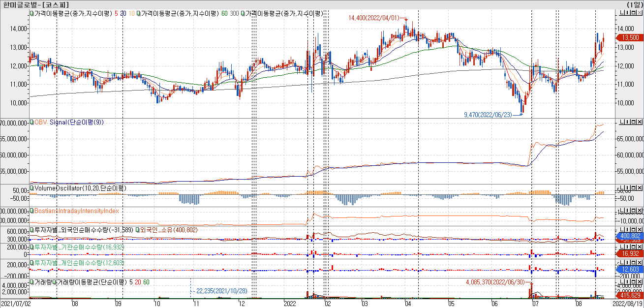Maximize the 거래량 volume panel

pos(634,282)
